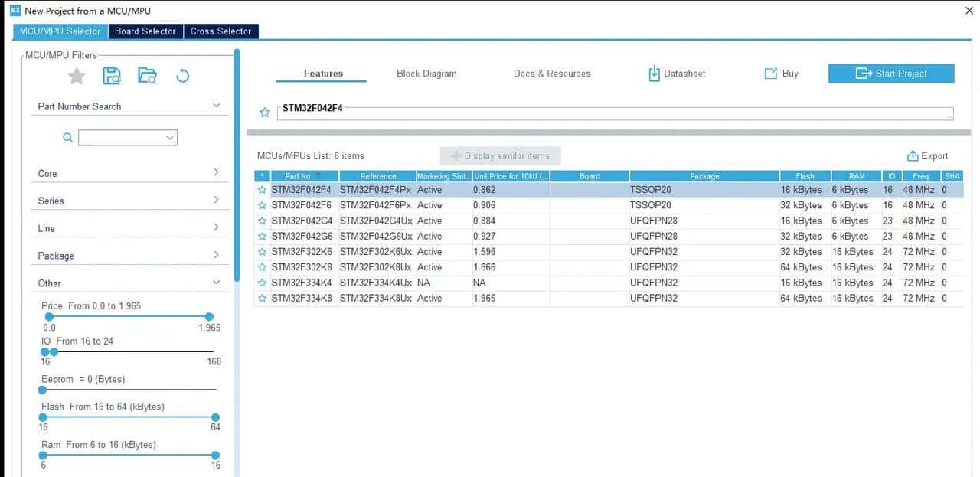The image size is (980, 477).
Task: Click the Buy external link icon
Action: [771, 74]
